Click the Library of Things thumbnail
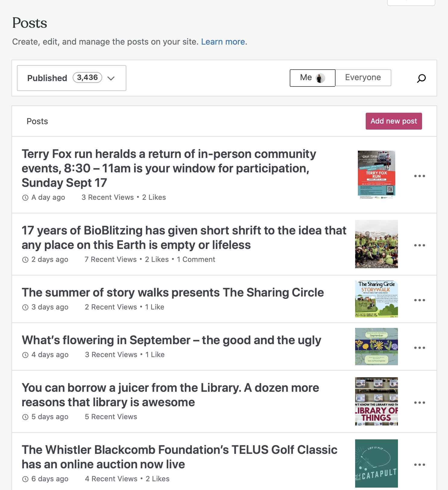This screenshot has height=490, width=448. [376, 401]
